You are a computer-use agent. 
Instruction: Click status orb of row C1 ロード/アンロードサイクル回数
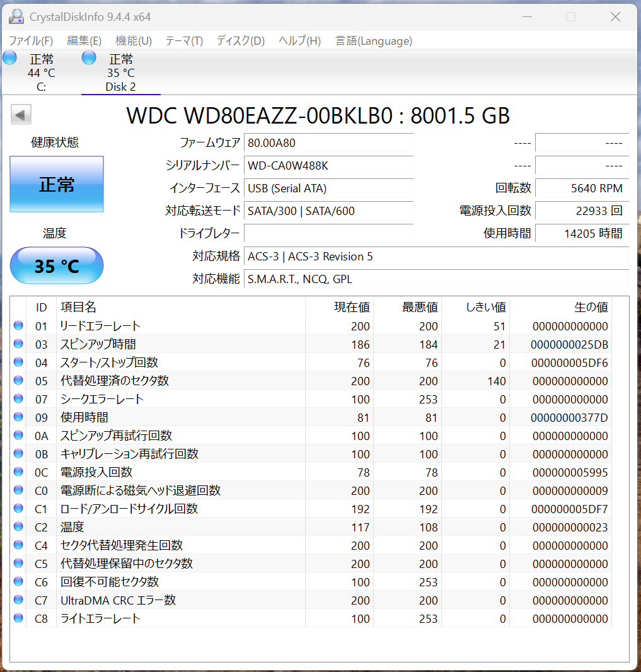[18, 508]
